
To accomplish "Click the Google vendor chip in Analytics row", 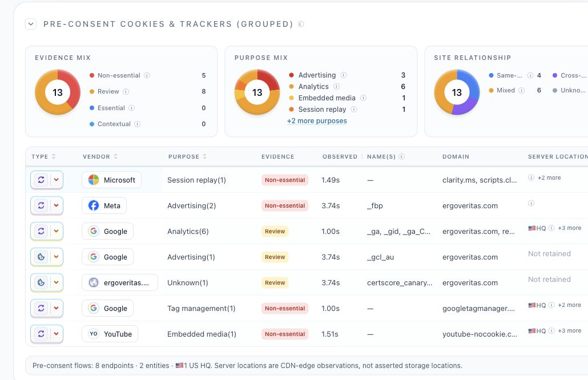I will tap(108, 231).
